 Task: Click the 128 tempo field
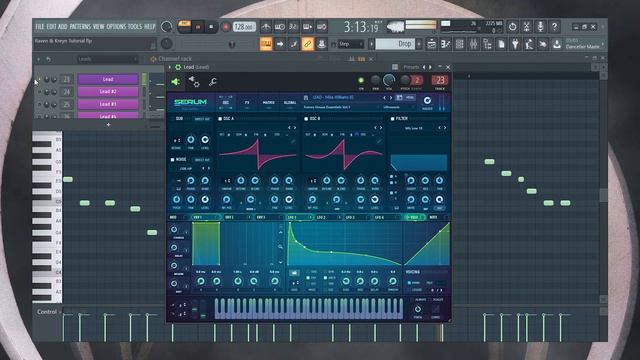pyautogui.click(x=244, y=27)
